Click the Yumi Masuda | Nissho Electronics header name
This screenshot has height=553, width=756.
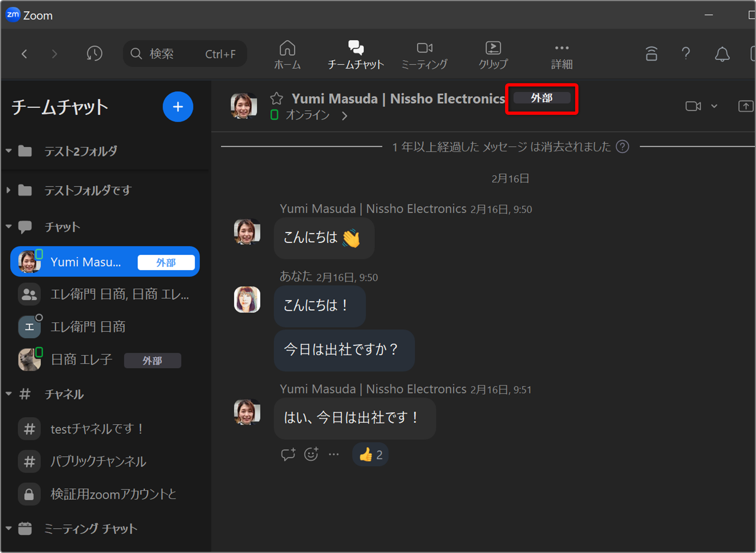click(398, 99)
